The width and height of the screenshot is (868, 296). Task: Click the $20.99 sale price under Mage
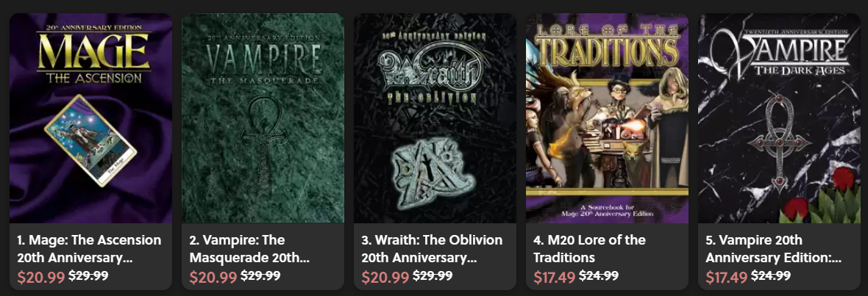(x=41, y=277)
